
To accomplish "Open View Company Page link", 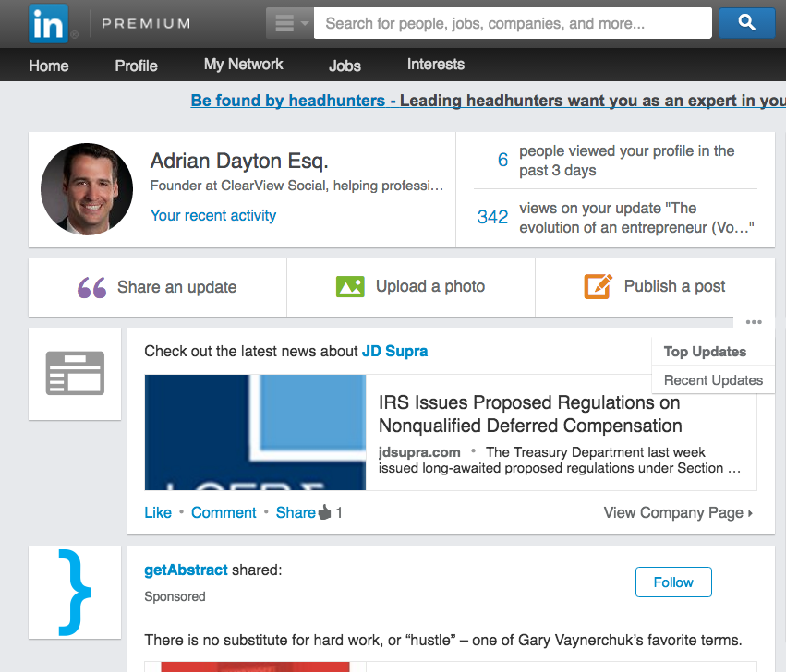I will [x=678, y=512].
